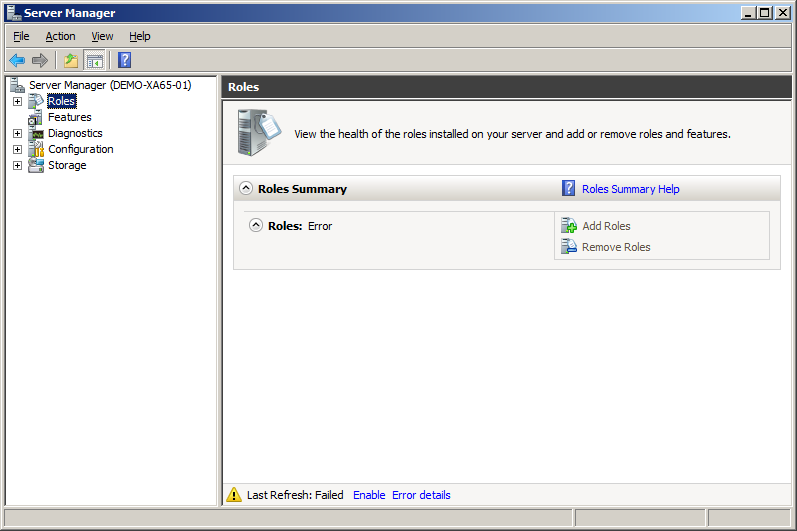Open the Error details link
Viewport: 797px width, 531px height.
[x=421, y=495]
